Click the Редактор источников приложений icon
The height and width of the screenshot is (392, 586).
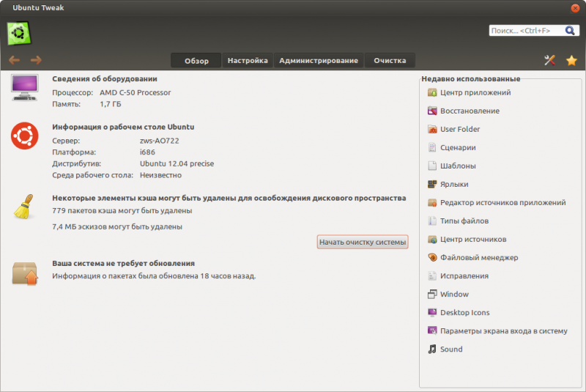pyautogui.click(x=432, y=202)
